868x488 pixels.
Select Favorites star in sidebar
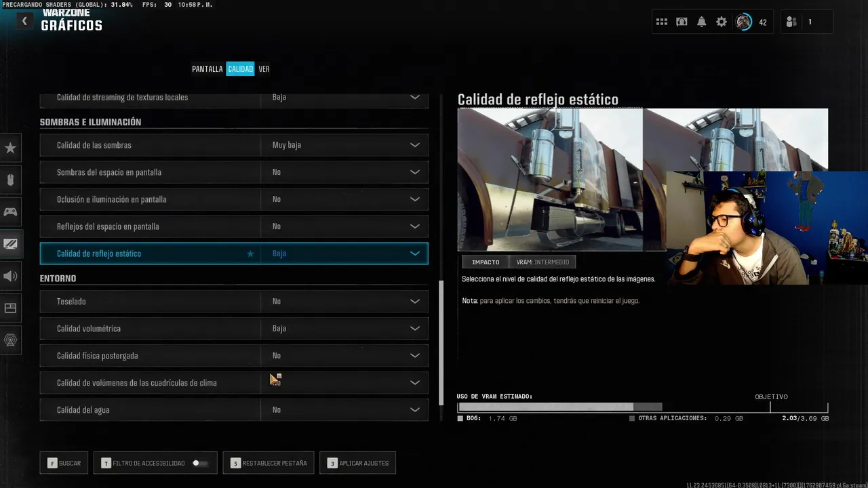point(10,148)
